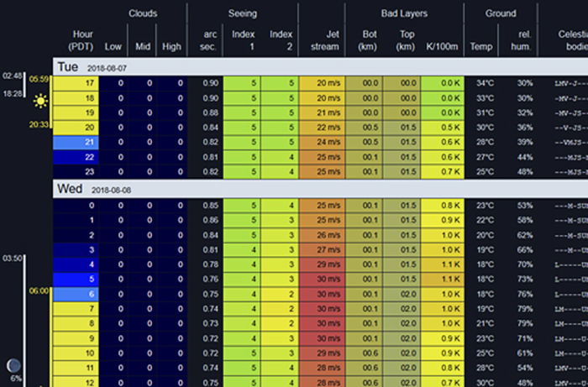
Task: Click the 53% humidity value
Action: (x=525, y=206)
